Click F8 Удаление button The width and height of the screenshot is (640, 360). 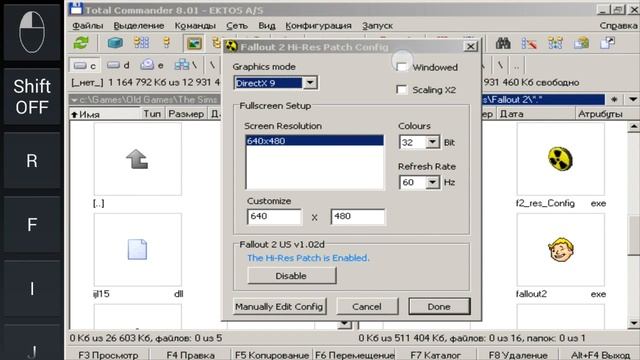pos(518,355)
